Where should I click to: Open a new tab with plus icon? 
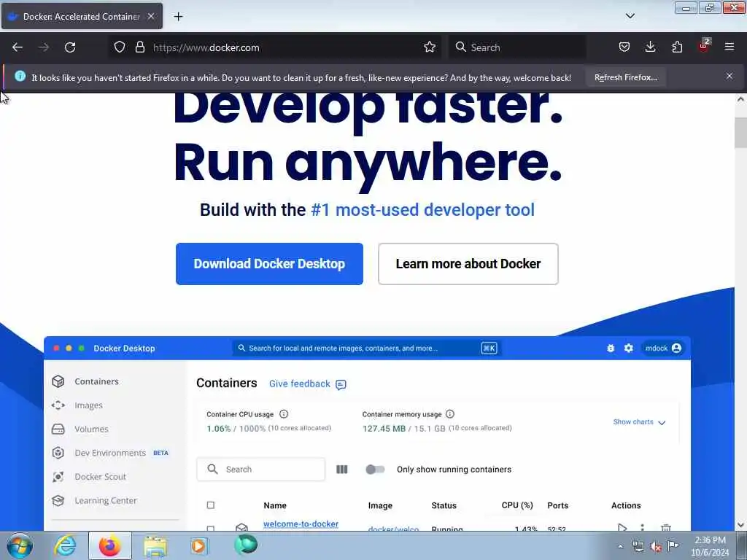pyautogui.click(x=178, y=17)
